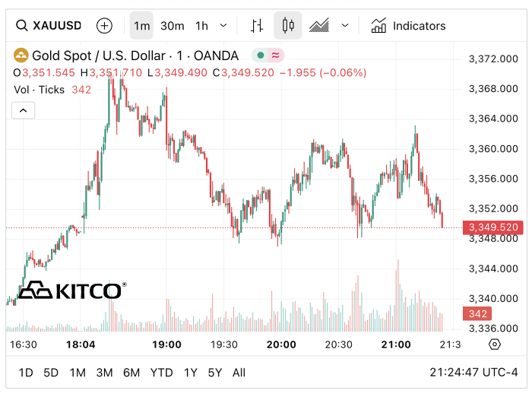Click the compare or add symbol plus icon
This screenshot has width=532, height=394.
point(104,26)
